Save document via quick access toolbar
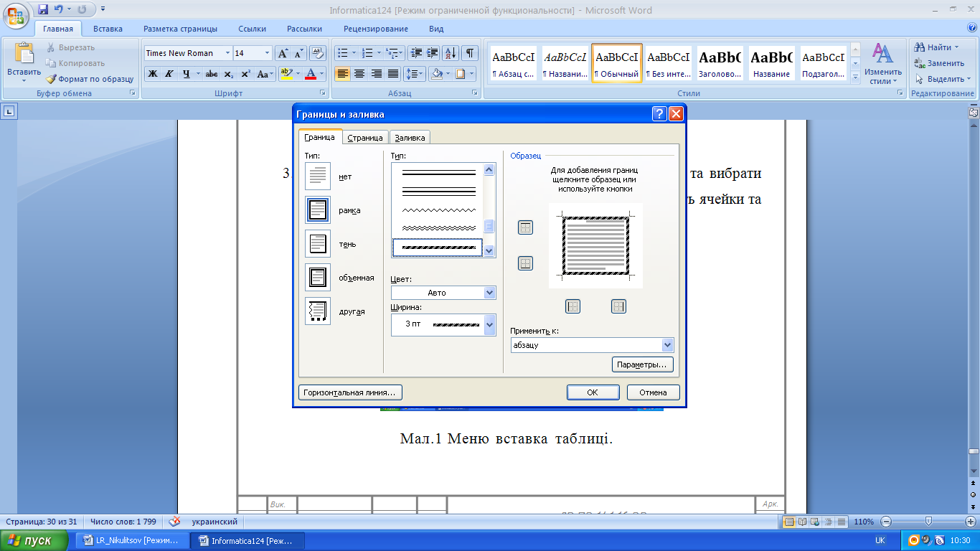The width and height of the screenshot is (980, 551). click(x=43, y=10)
